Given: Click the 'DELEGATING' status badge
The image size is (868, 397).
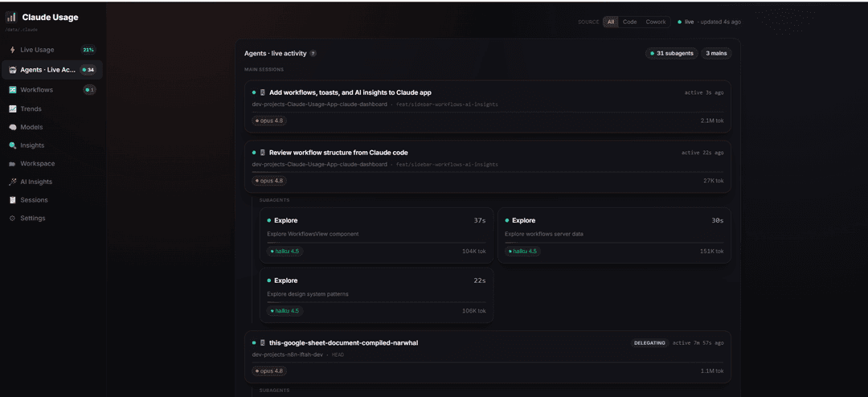Looking at the screenshot, I should (x=649, y=342).
